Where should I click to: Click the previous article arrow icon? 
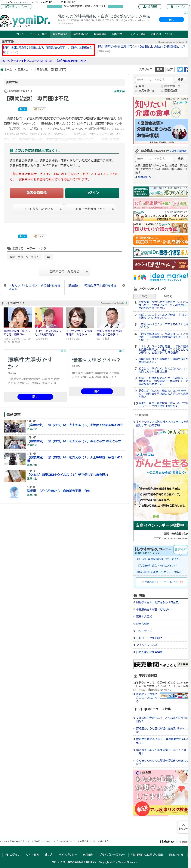5,285
